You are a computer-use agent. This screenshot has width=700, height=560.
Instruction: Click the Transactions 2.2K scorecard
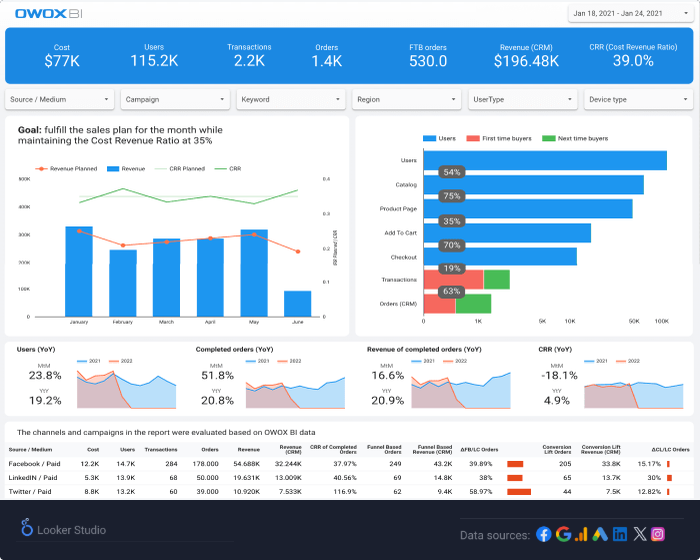tap(249, 55)
